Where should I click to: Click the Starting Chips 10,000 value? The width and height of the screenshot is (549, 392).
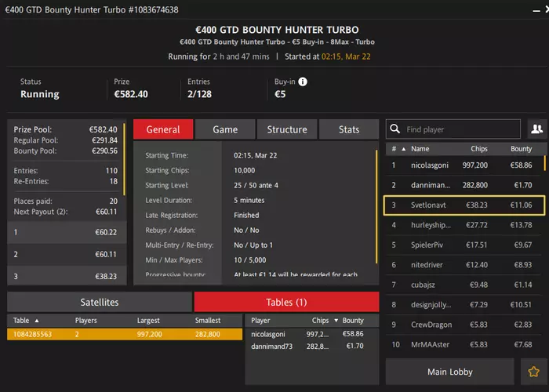245,170
